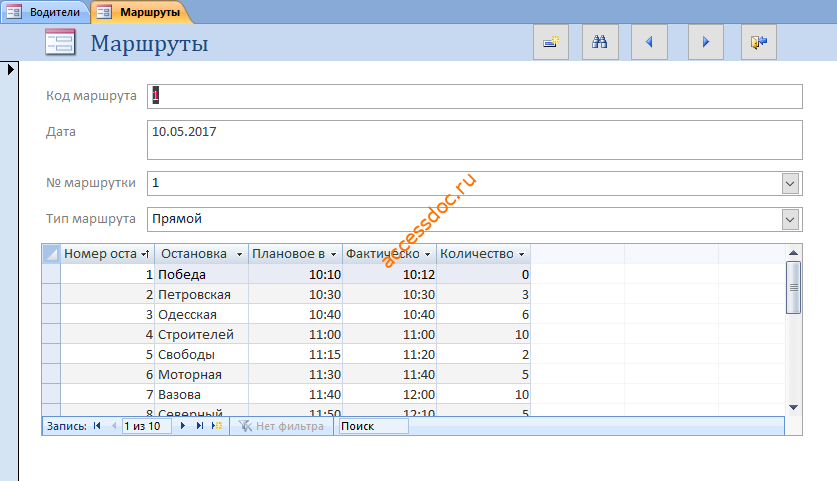Viewport: 837px width, 481px height.
Task: Open the Номер оста column sort dropdown
Action: [145, 254]
